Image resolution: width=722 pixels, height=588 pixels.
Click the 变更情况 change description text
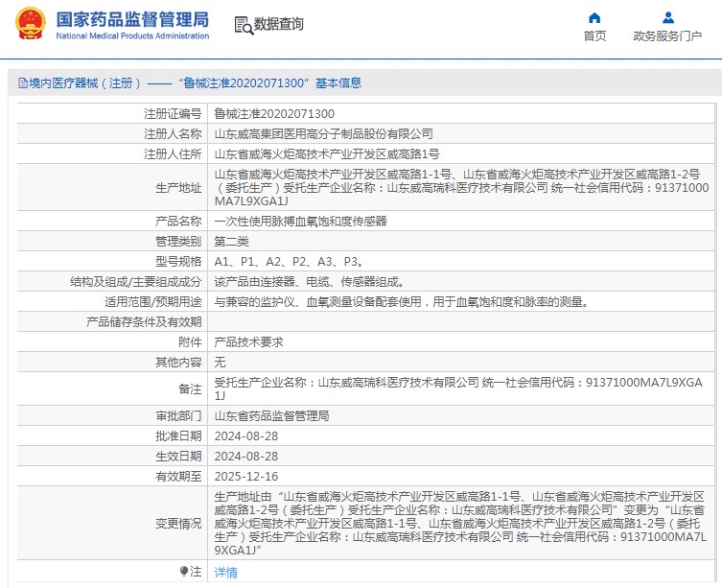[x=460, y=523]
